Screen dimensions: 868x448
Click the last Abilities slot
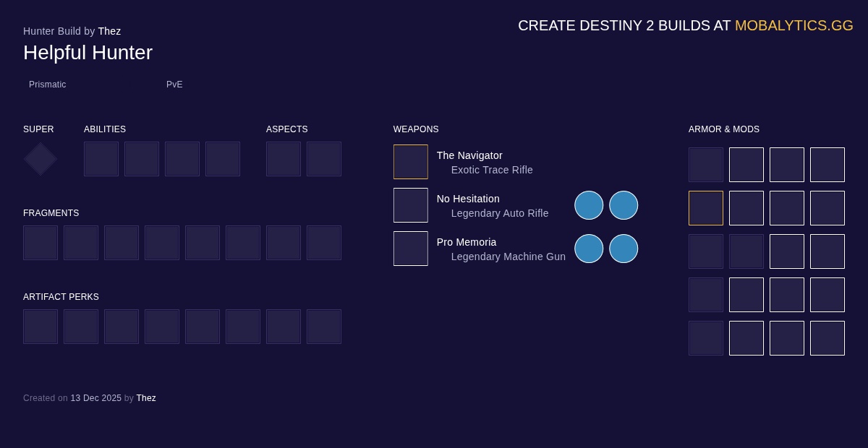[x=223, y=158]
